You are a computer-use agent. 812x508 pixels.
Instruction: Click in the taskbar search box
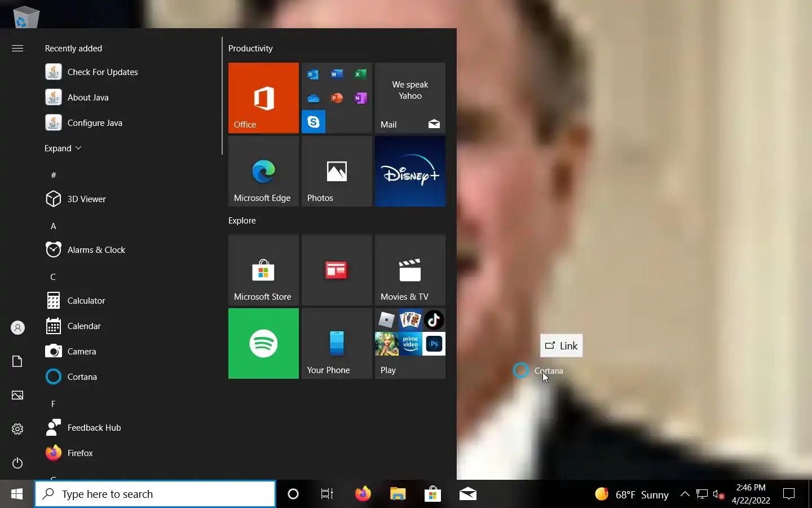pos(155,494)
